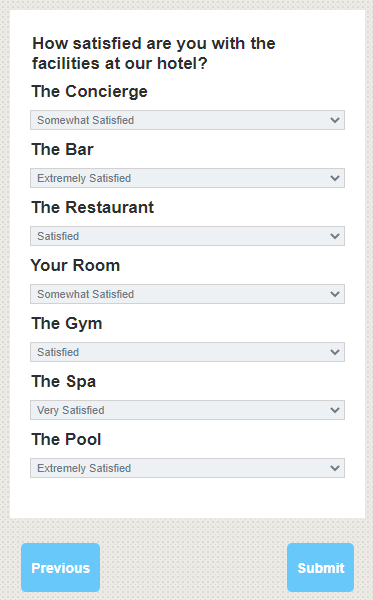Image resolution: width=373 pixels, height=600 pixels.
Task: Go back with the Previous button
Action: pyautogui.click(x=60, y=567)
